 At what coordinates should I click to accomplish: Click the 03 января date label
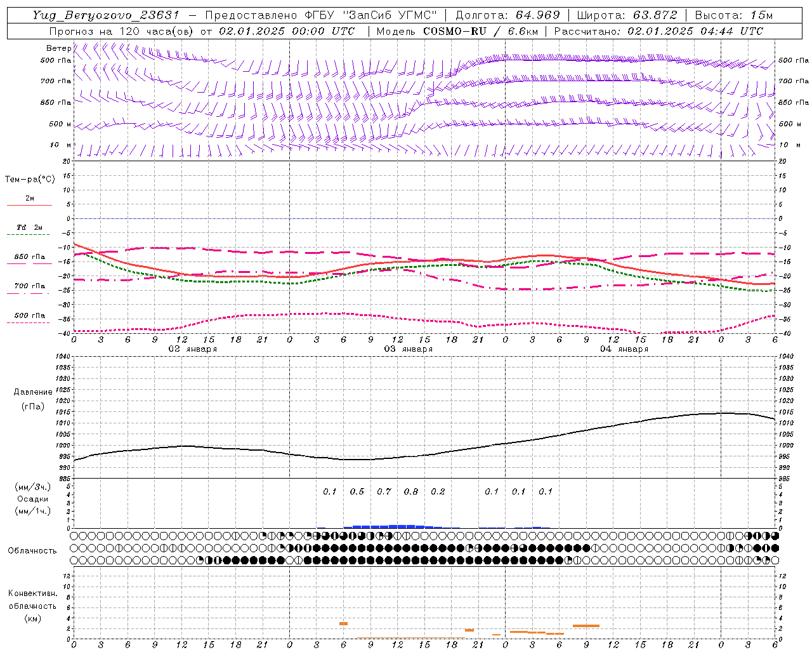408,349
